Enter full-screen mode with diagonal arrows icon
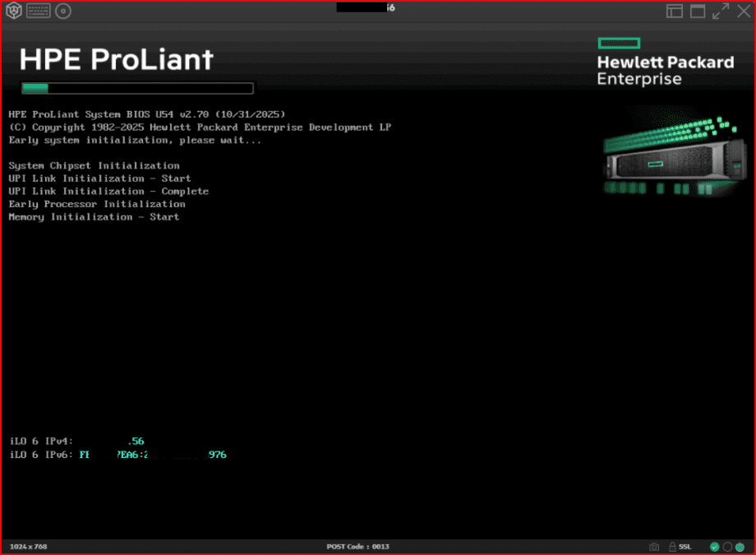756x555 pixels. click(721, 11)
